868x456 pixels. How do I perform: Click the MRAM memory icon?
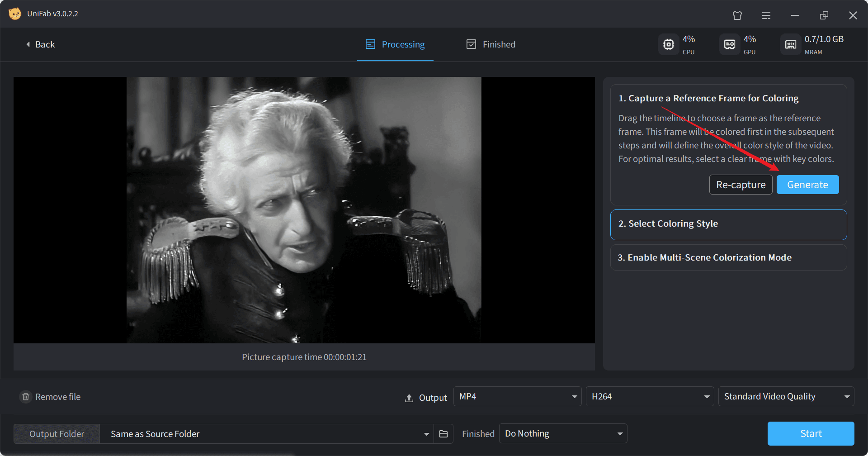pyautogui.click(x=791, y=44)
